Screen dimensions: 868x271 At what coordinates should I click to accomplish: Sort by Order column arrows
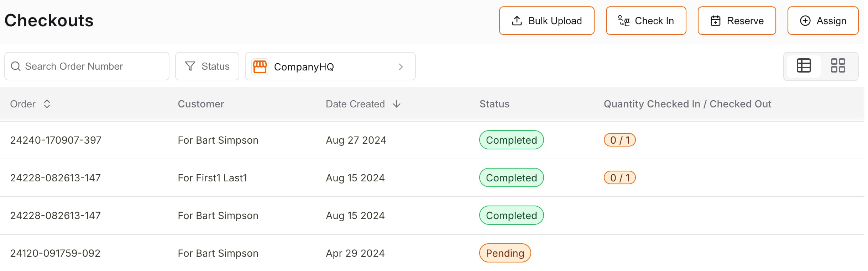(x=47, y=104)
